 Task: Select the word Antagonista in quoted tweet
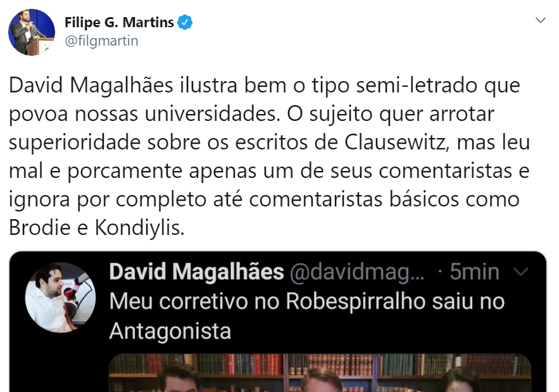pyautogui.click(x=170, y=331)
